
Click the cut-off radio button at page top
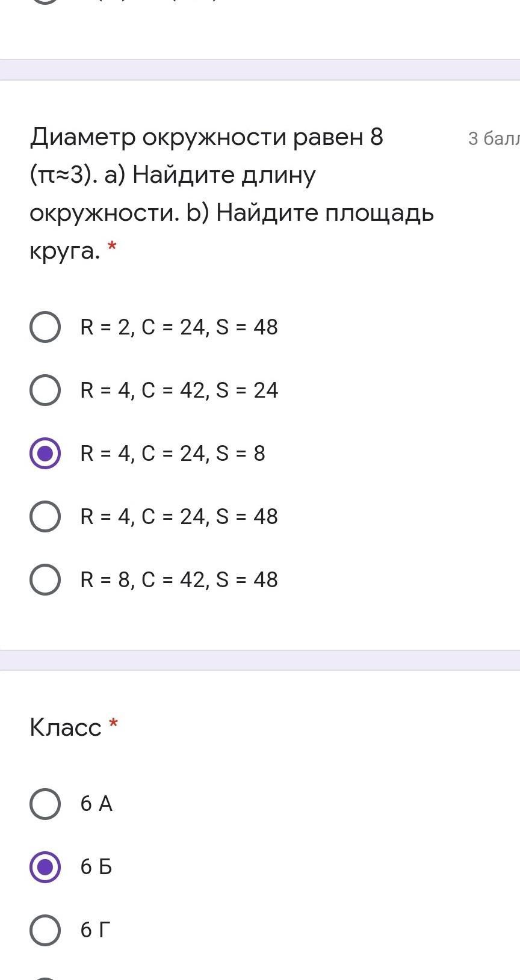click(45, 2)
